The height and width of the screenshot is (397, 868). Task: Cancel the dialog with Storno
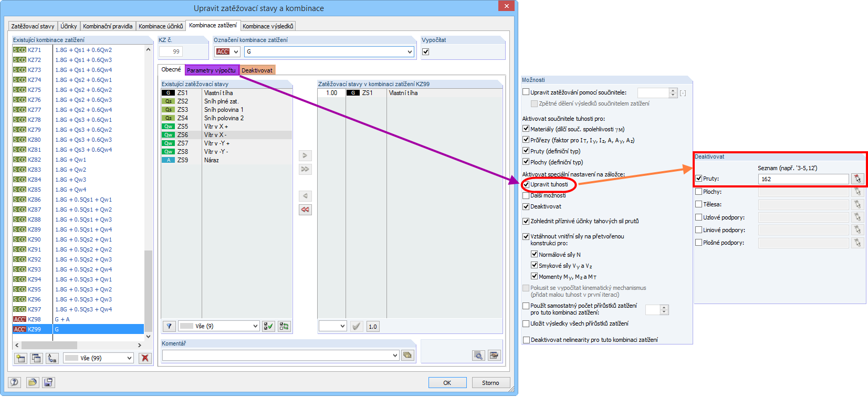coord(490,383)
